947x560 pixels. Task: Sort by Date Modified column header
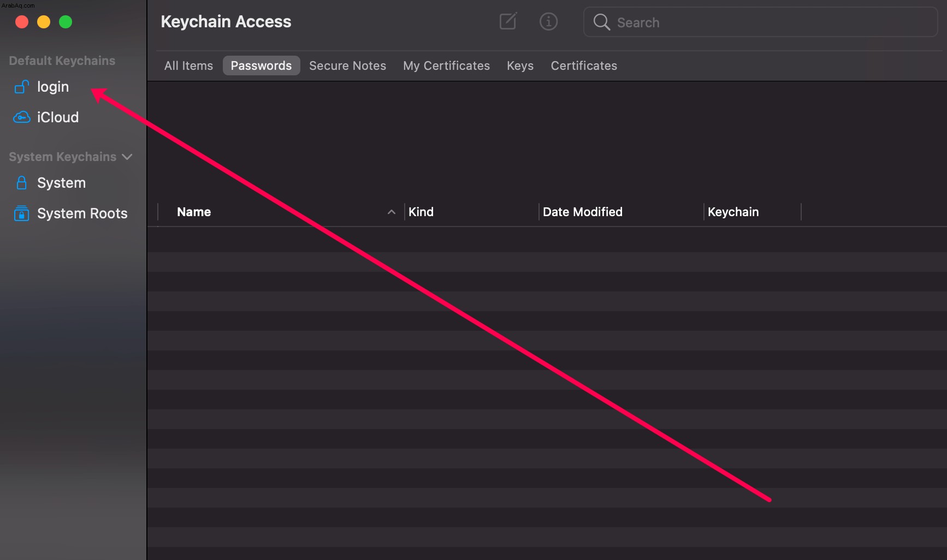click(621, 212)
